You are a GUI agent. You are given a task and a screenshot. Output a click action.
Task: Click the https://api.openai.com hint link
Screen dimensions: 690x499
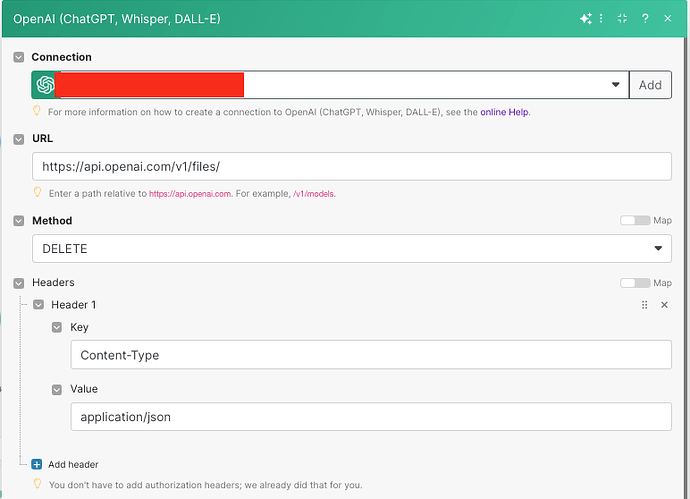point(190,194)
